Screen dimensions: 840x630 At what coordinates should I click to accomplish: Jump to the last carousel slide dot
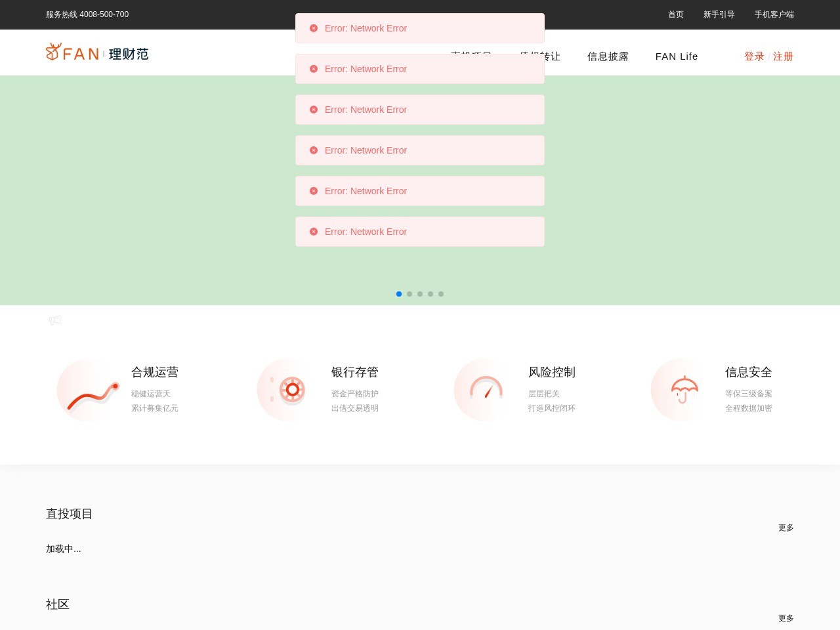[441, 294]
